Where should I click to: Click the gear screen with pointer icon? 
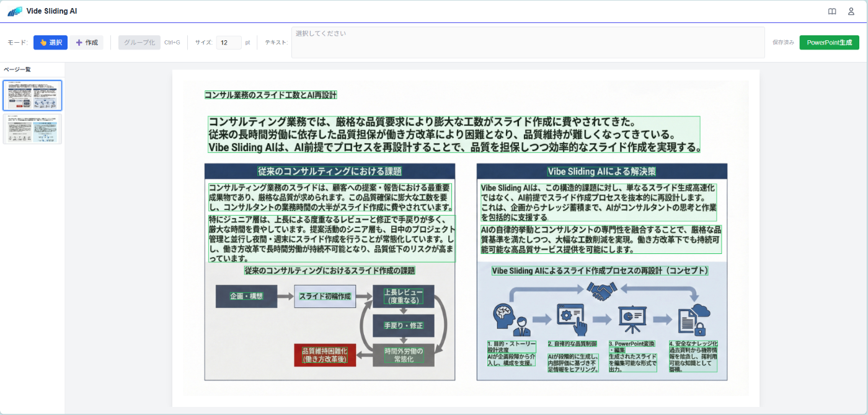(x=572, y=319)
